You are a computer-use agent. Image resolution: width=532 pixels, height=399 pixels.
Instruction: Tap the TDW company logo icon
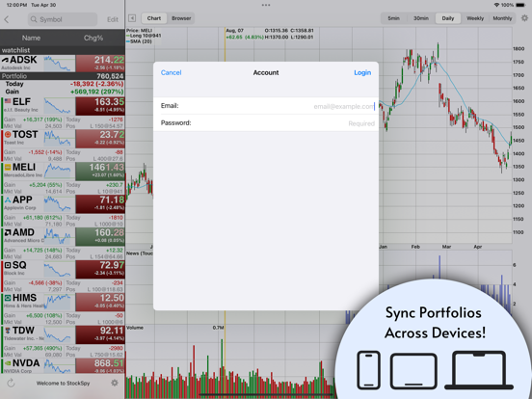tap(8, 331)
